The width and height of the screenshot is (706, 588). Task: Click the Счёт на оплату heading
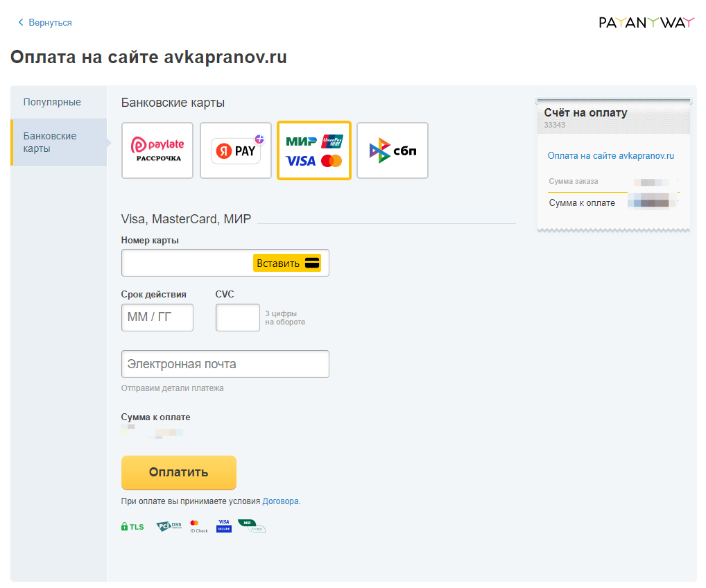[585, 112]
